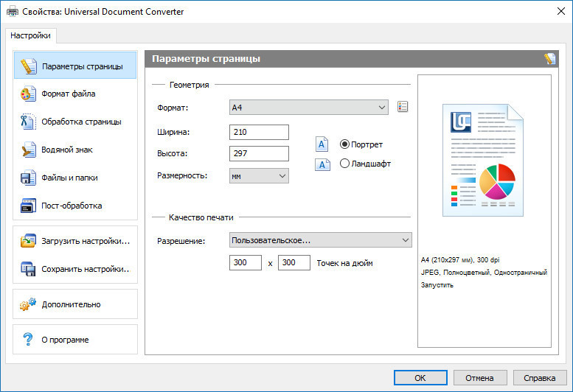
Task: Click the folder icon for Загрузить настройки
Action: pos(28,241)
